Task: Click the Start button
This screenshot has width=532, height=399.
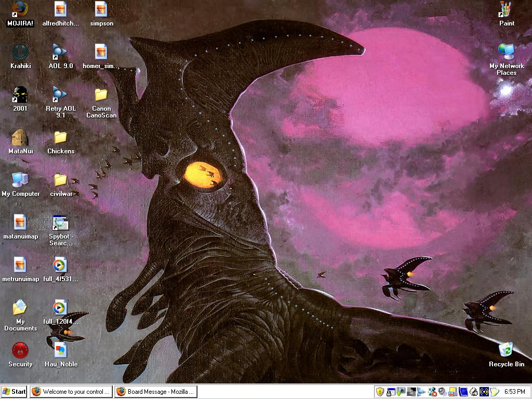Action: pos(13,391)
